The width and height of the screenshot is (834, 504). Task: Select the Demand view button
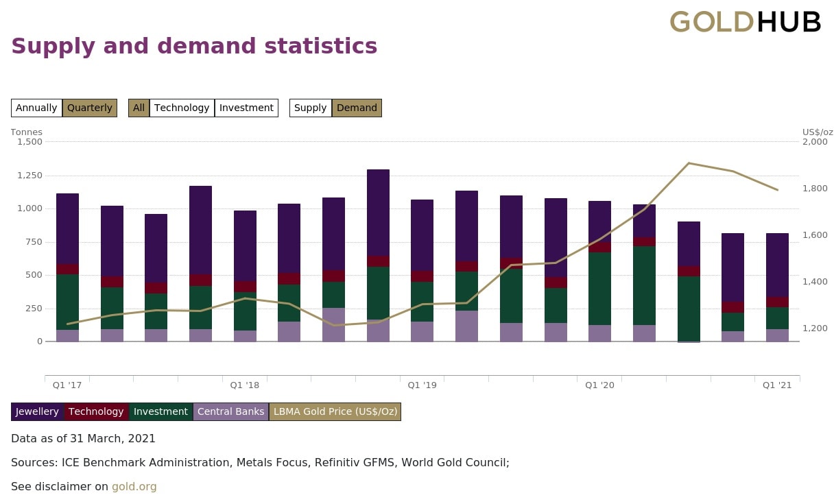[x=357, y=108]
